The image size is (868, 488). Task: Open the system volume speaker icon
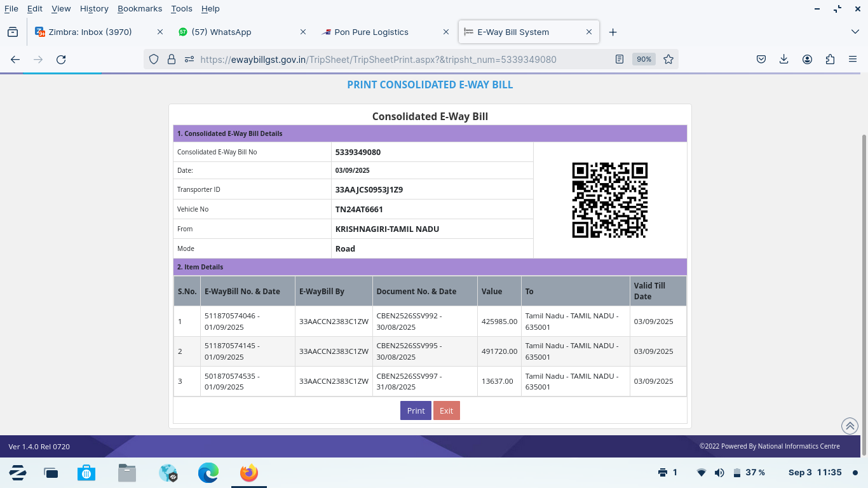[719, 473]
